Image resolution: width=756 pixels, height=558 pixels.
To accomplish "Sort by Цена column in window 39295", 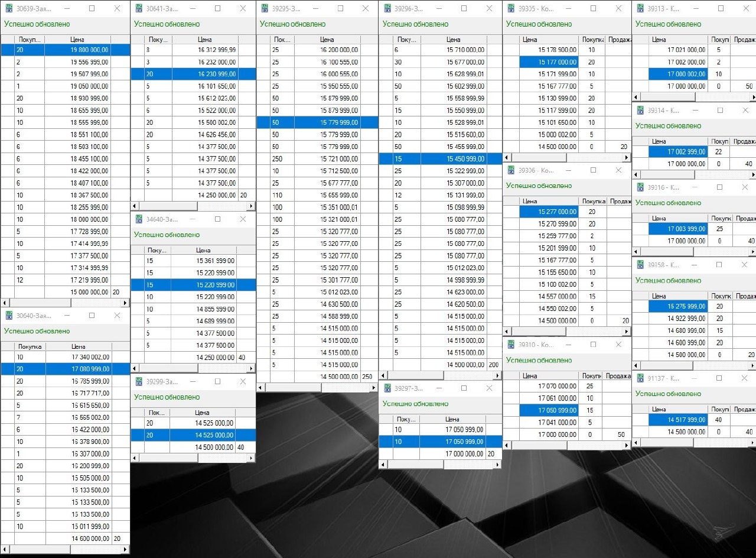I will click(327, 40).
